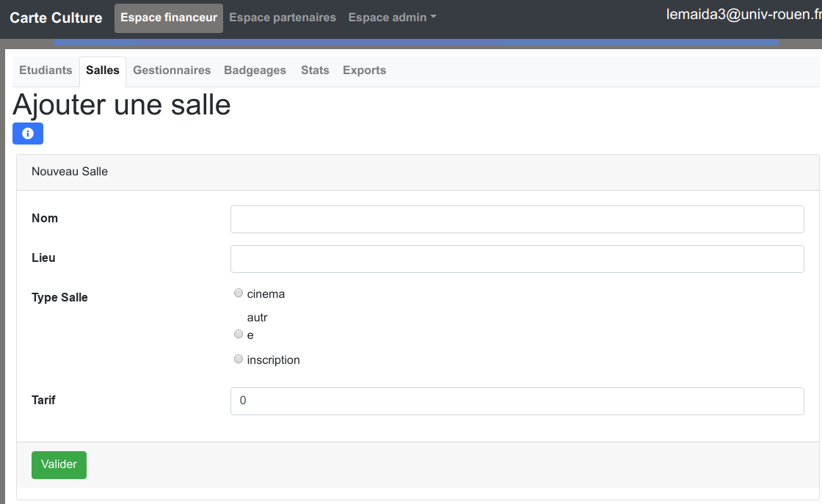Click the Espace financeur menu item
This screenshot has height=504, width=822.
click(x=169, y=18)
